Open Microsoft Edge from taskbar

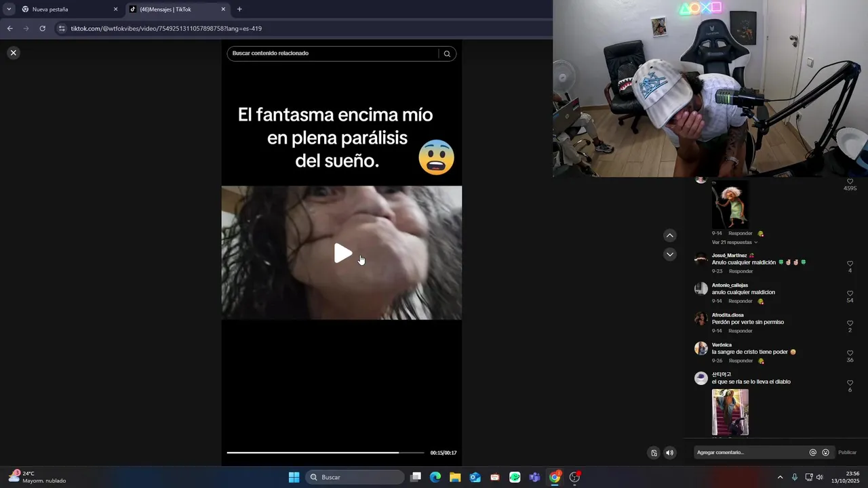point(435,477)
